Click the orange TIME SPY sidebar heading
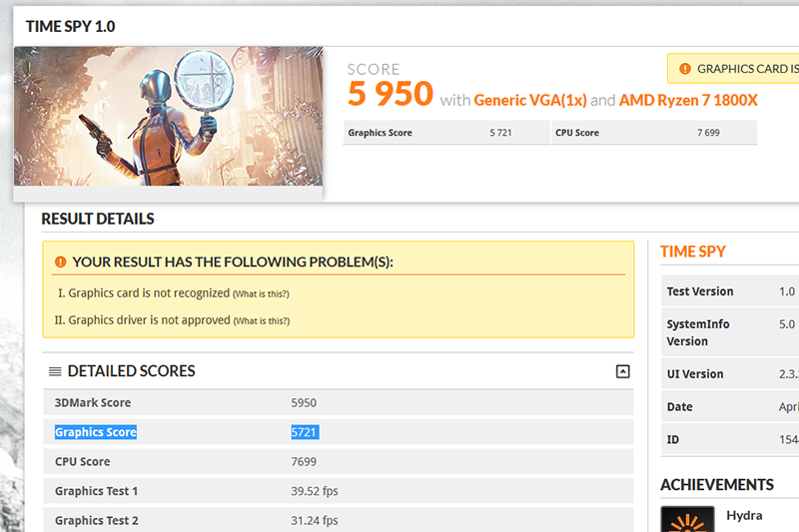The height and width of the screenshot is (532, 799). pyautogui.click(x=692, y=252)
